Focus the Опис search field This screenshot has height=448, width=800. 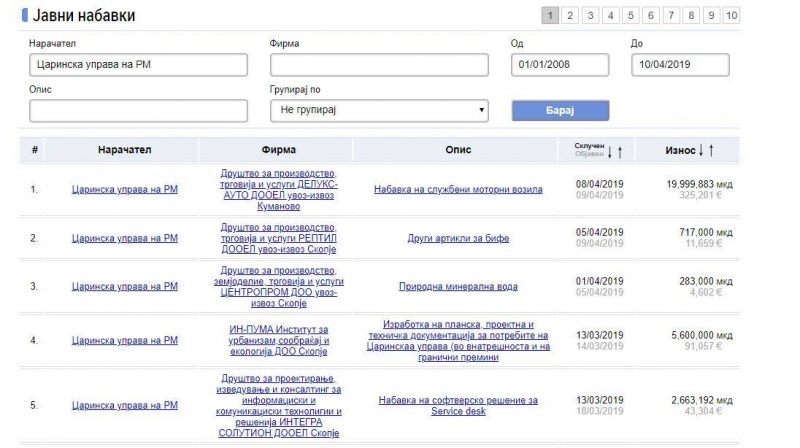138,111
